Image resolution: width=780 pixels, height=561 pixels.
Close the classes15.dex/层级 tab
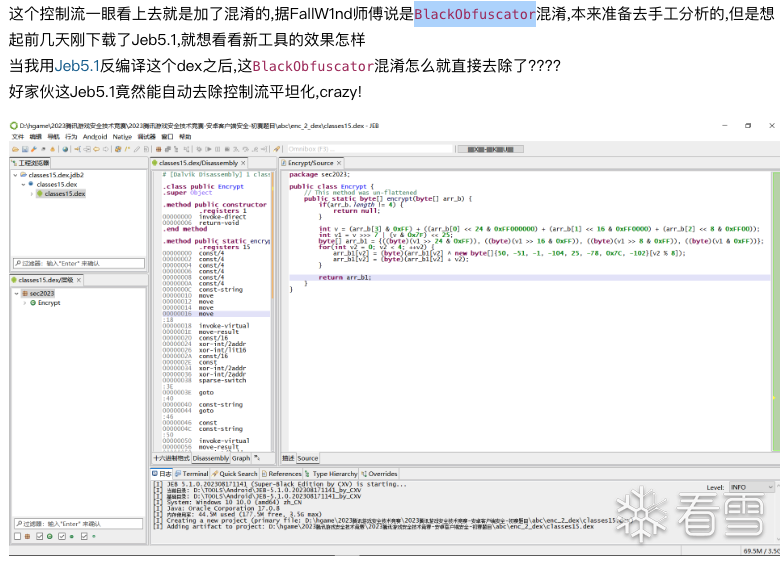(x=79, y=280)
